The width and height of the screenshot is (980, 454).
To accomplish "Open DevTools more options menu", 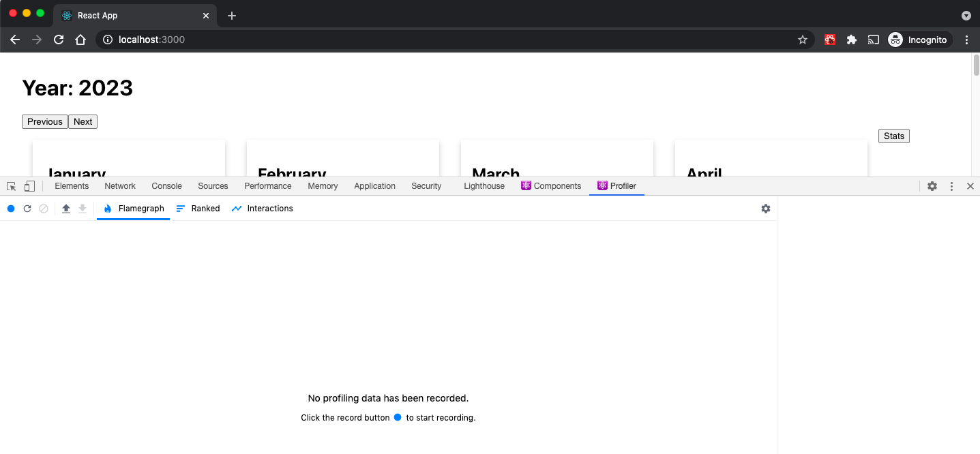I will click(951, 186).
